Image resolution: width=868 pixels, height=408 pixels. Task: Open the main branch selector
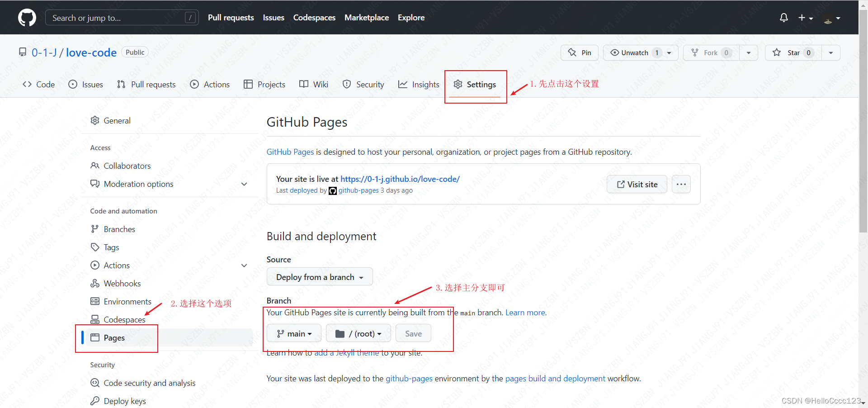(x=294, y=333)
